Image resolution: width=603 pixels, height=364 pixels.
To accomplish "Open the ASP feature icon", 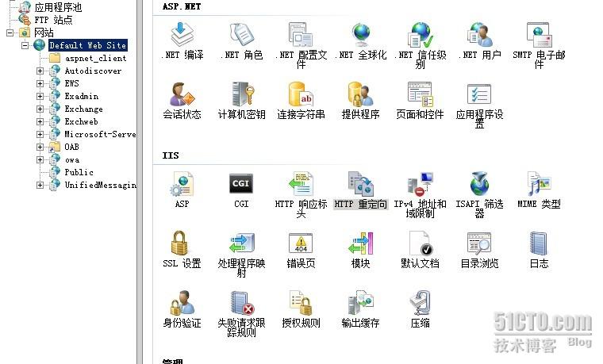I will [182, 190].
